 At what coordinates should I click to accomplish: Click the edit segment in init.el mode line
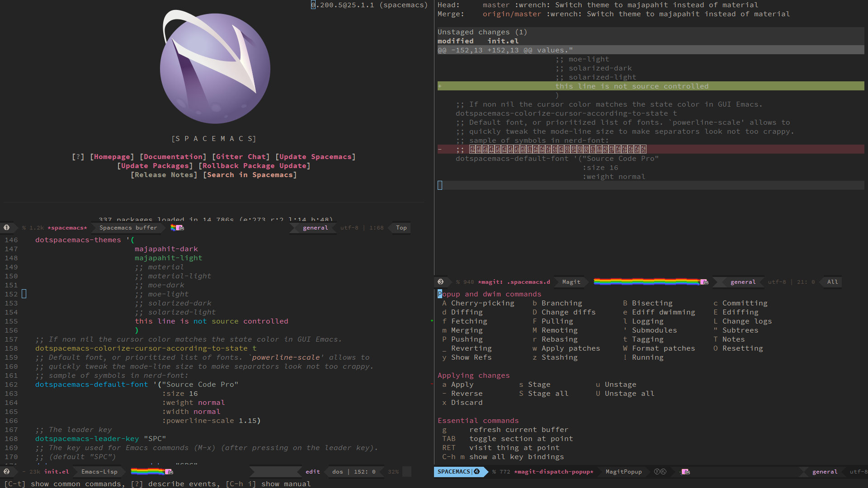tap(313, 472)
